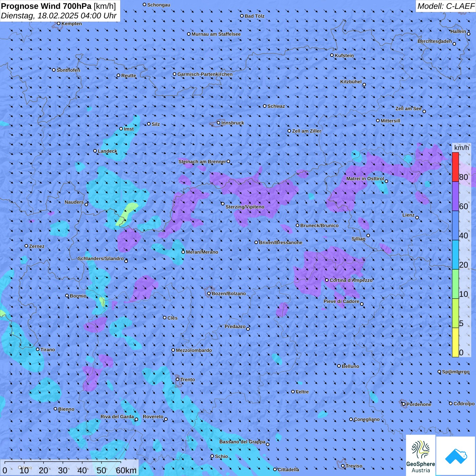Click the Innsbruck city marker
This screenshot has width=476, height=476.
[219, 123]
